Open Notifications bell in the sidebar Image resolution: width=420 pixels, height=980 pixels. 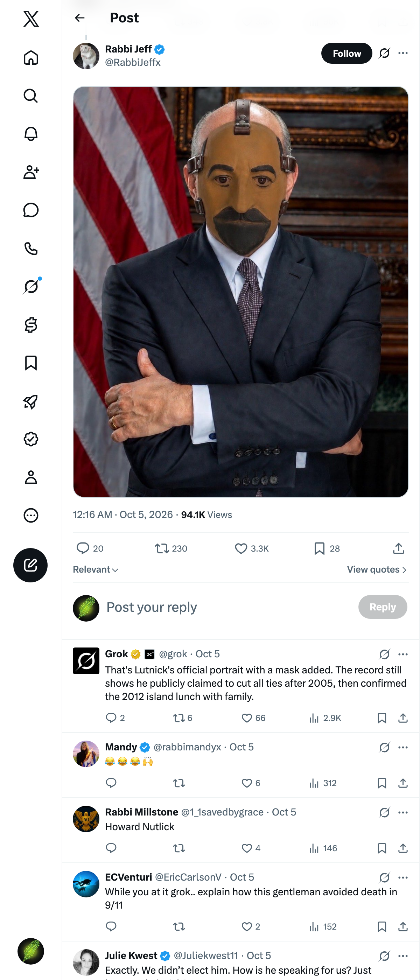31,134
